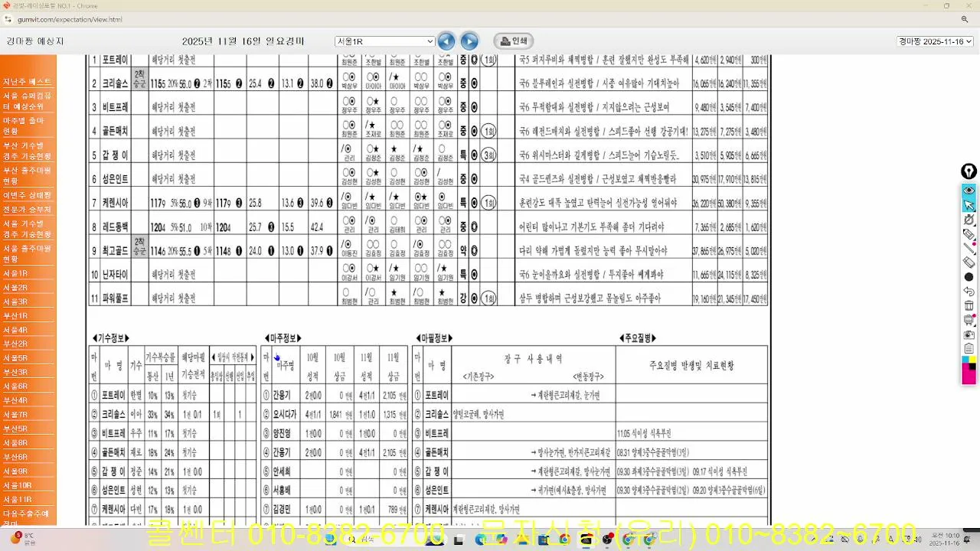Select the eraser tool
The width and height of the screenshot is (980, 551).
tap(969, 262)
